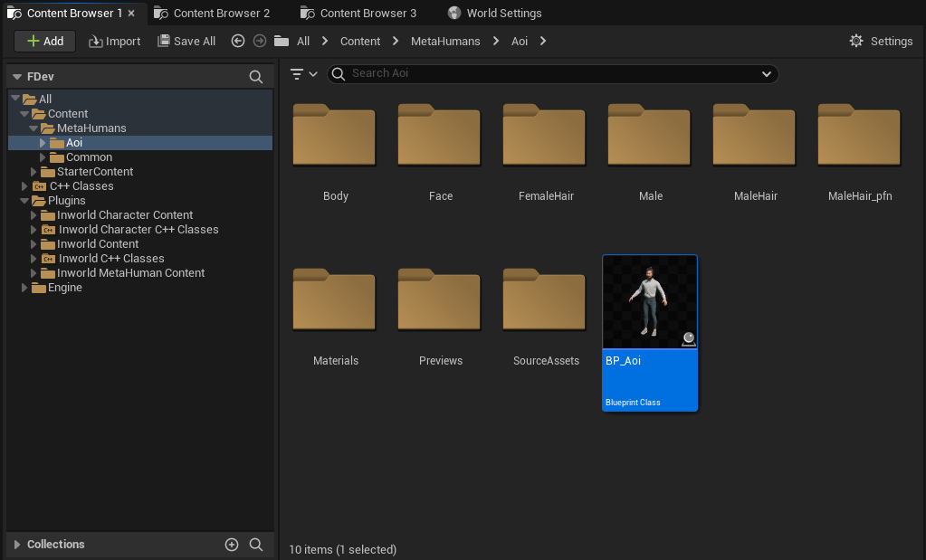Click the search icon in FDev header
926x560 pixels.
click(256, 77)
